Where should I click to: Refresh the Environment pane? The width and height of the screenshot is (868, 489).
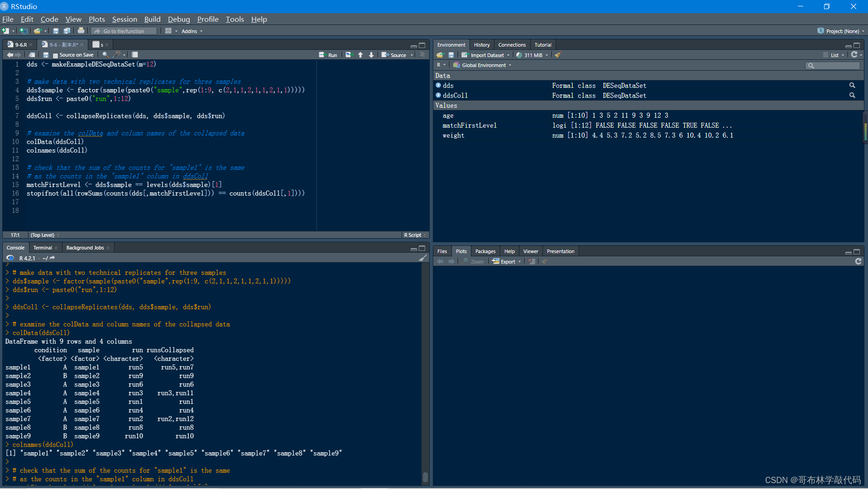(854, 54)
